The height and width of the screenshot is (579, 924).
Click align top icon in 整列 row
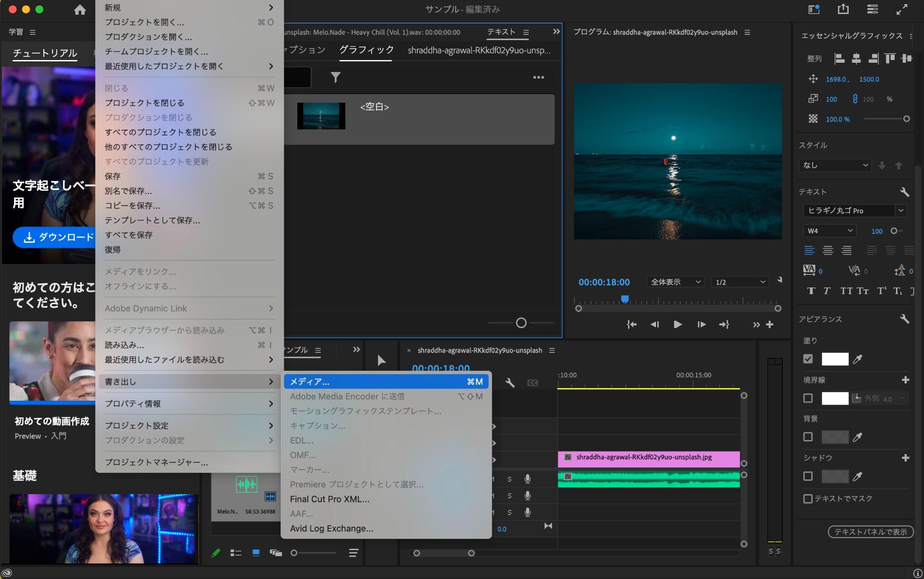point(890,58)
